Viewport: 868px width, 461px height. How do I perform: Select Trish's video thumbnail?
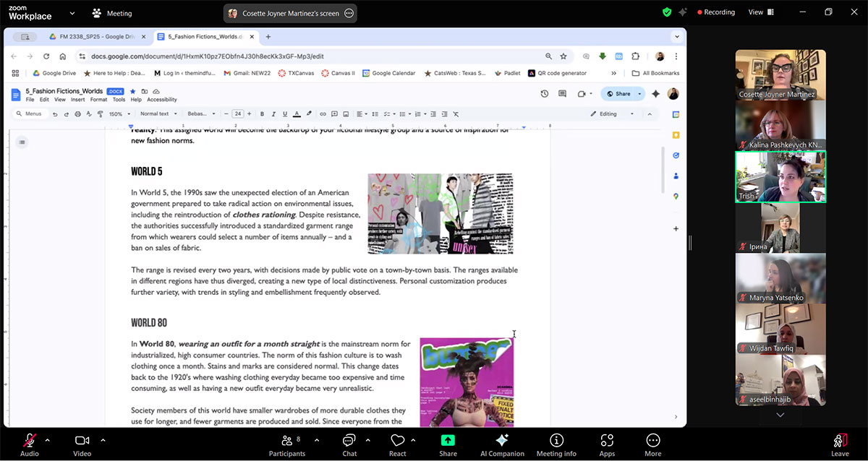[x=780, y=177]
